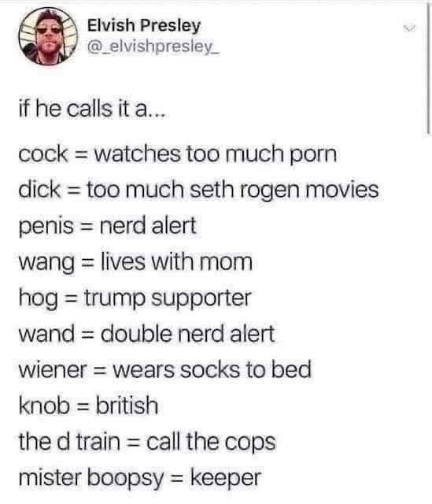Click the 'if he calls it a...' line
432x504 pixels.
[92, 109]
